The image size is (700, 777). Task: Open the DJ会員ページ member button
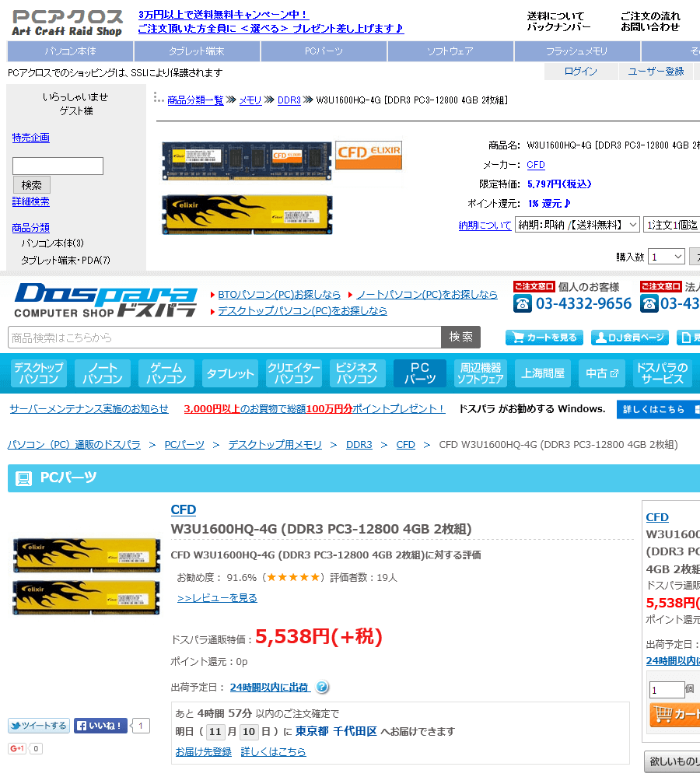630,338
